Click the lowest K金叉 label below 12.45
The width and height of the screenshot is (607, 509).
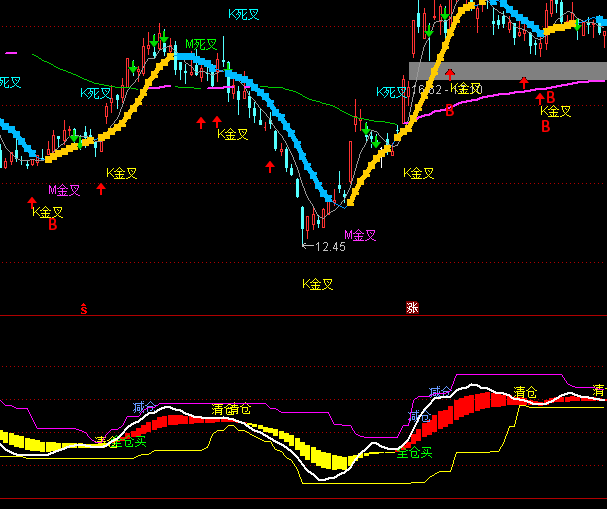click(318, 284)
